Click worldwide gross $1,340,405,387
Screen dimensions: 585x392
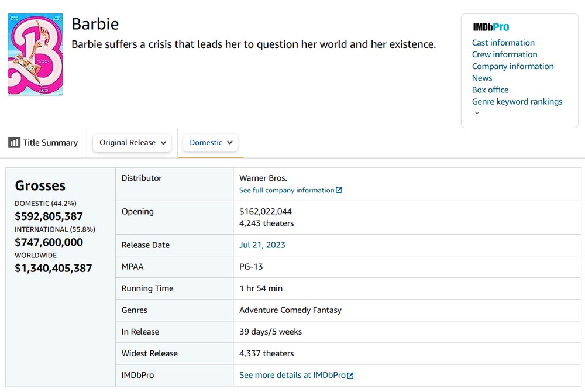point(53,268)
